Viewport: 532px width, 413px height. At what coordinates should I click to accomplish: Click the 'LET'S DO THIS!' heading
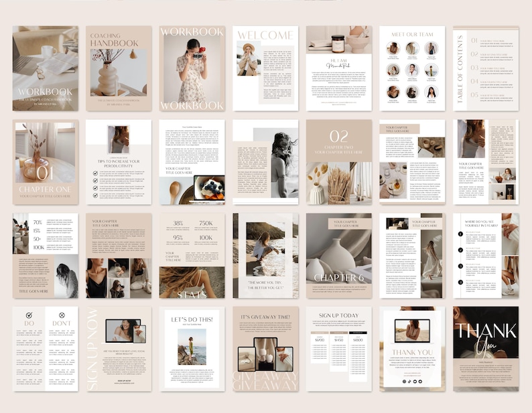pyautogui.click(x=192, y=319)
